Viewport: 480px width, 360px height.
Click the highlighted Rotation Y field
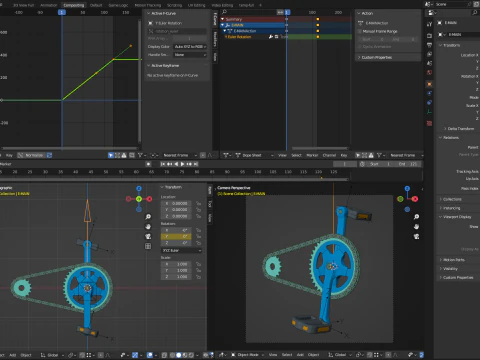(176, 237)
